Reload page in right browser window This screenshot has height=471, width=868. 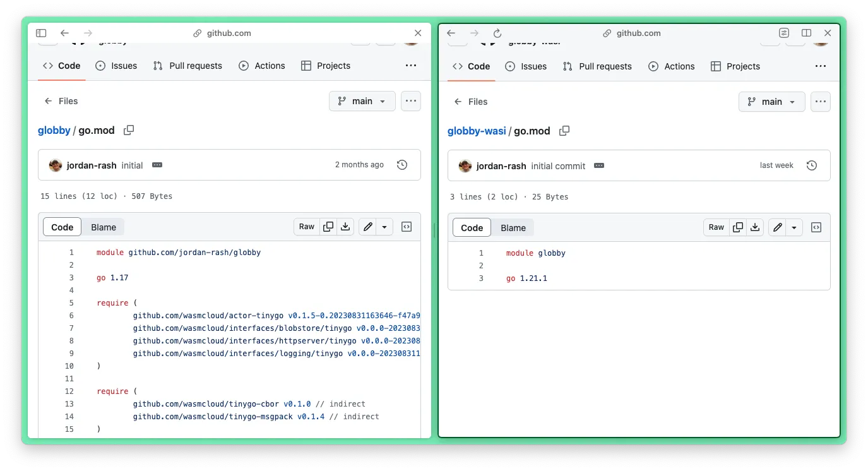tap(497, 33)
